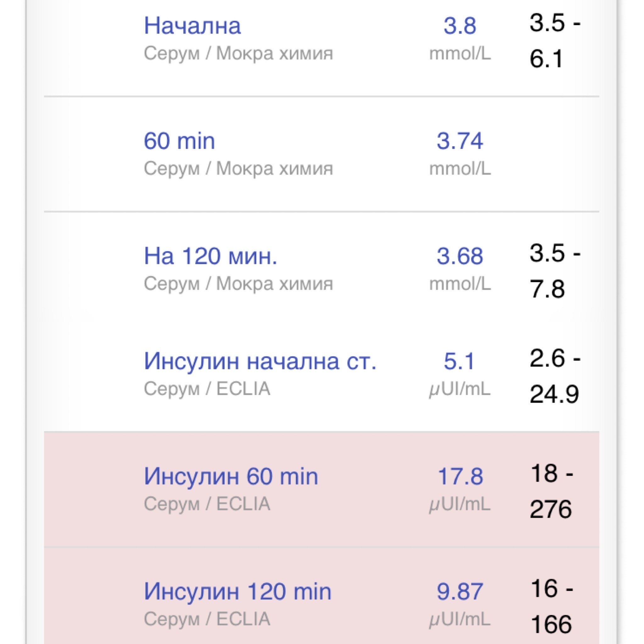Select the Инсулин начална ст. test name

click(x=260, y=361)
